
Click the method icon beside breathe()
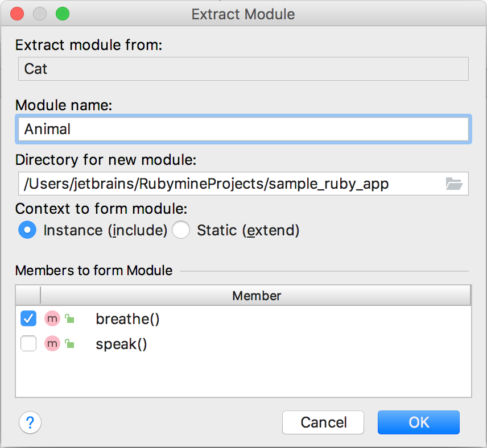tap(52, 318)
